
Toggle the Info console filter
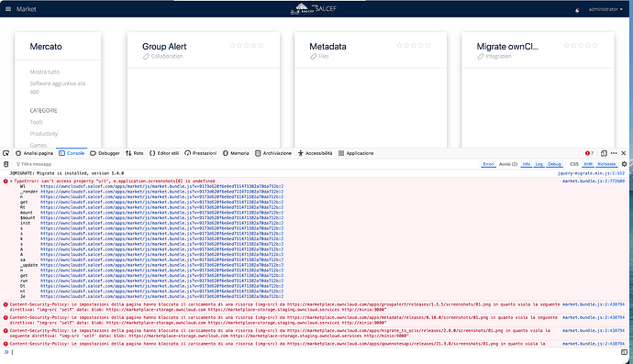[526, 164]
